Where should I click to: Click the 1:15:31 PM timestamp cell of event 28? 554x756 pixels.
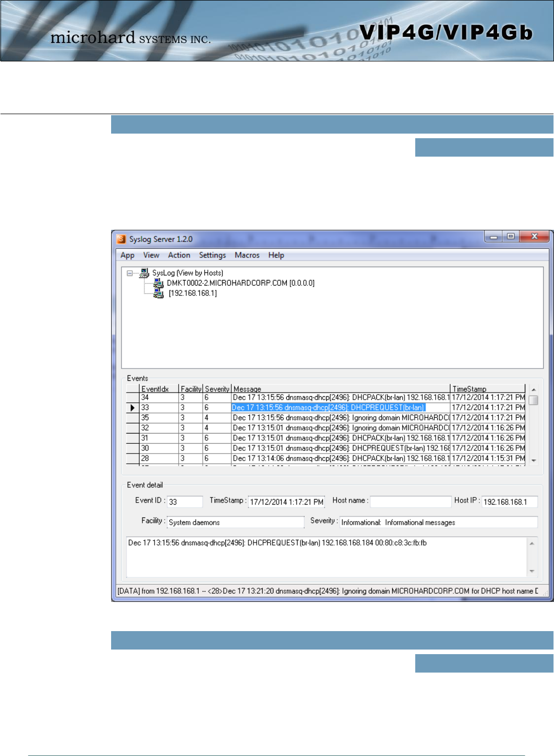[x=488, y=459]
